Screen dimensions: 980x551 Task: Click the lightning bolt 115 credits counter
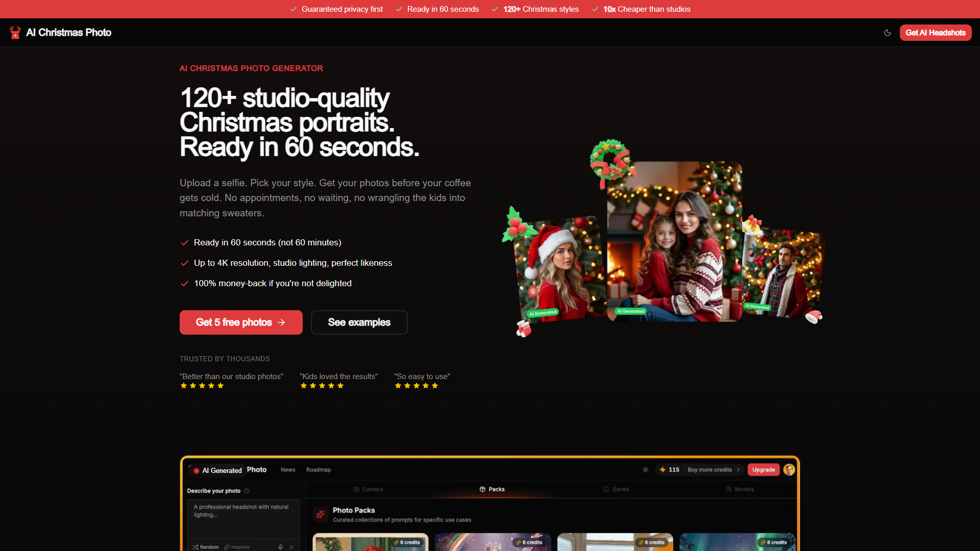click(x=670, y=470)
